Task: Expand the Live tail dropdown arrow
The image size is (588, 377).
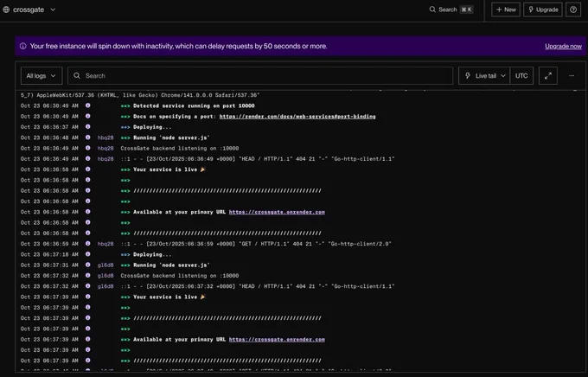Action: [503, 76]
